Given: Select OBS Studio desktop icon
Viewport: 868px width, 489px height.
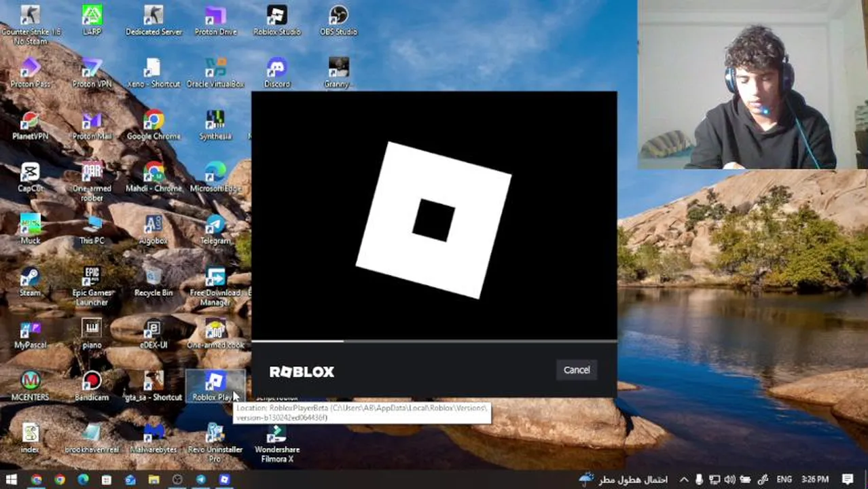Looking at the screenshot, I should point(338,20).
